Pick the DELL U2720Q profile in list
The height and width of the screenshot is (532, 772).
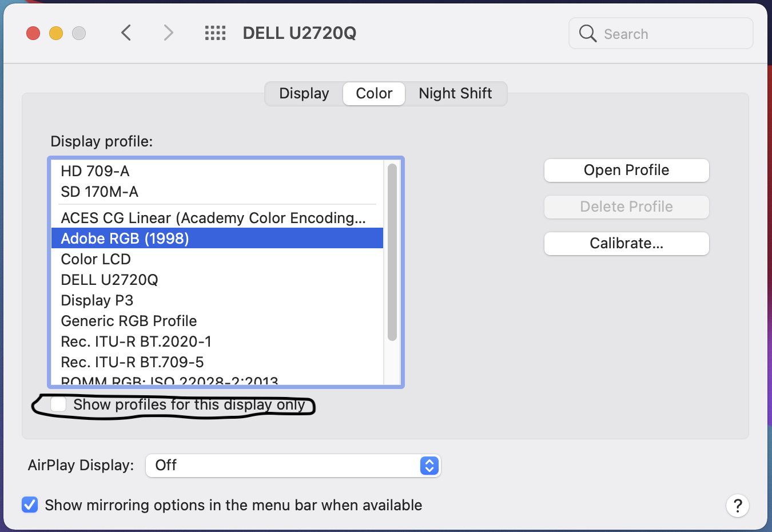tap(217, 280)
